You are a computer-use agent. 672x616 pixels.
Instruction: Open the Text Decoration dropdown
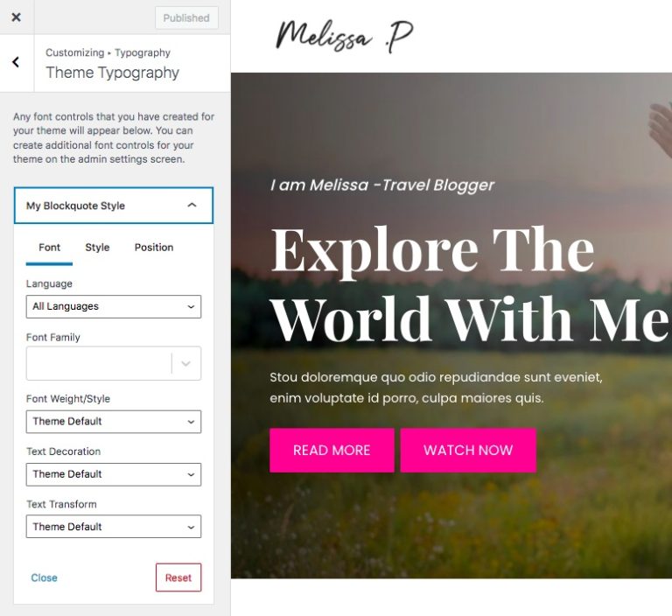114,474
